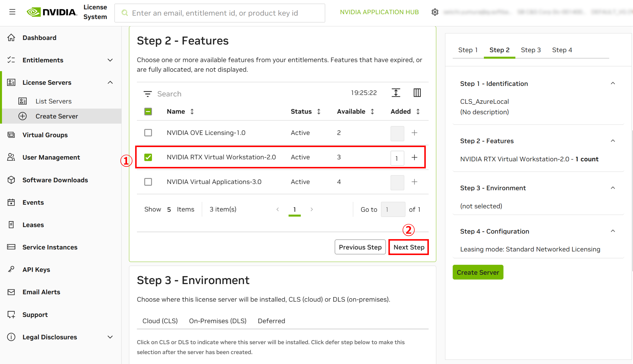Go to the previous table page
633x364 pixels.
pyautogui.click(x=278, y=209)
